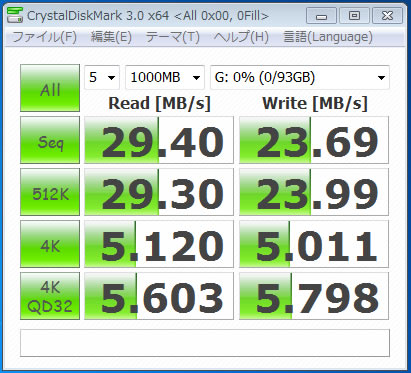This screenshot has height=373, width=411.
Task: Run all benchmarks with All button
Action: tap(50, 88)
